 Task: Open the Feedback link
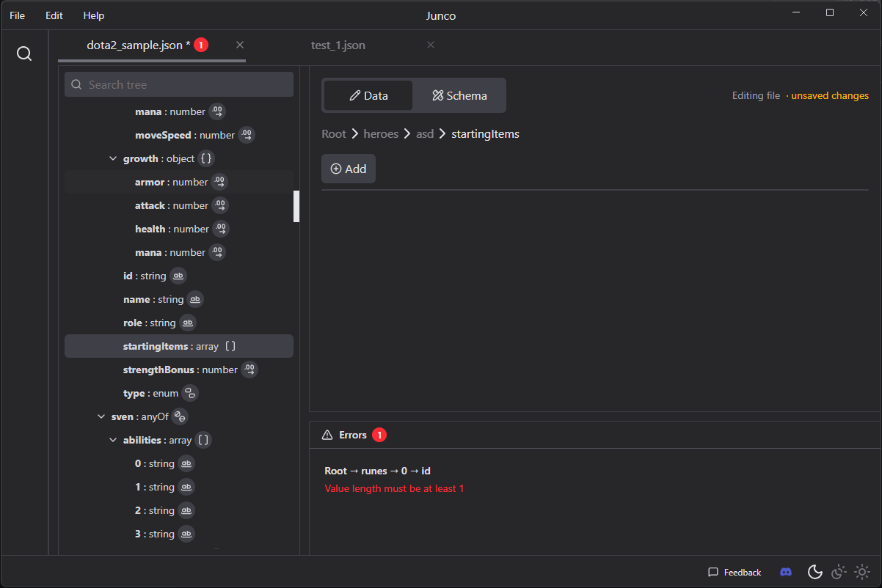tap(735, 572)
